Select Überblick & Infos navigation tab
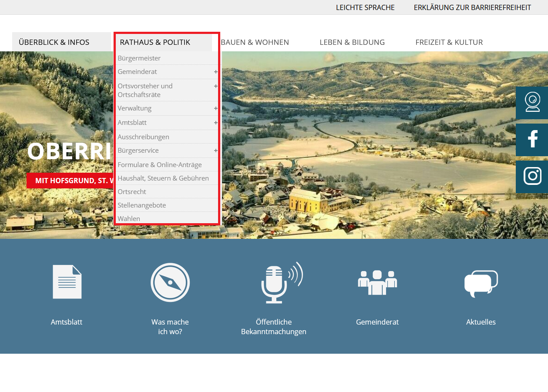The width and height of the screenshot is (548, 392). tap(54, 42)
